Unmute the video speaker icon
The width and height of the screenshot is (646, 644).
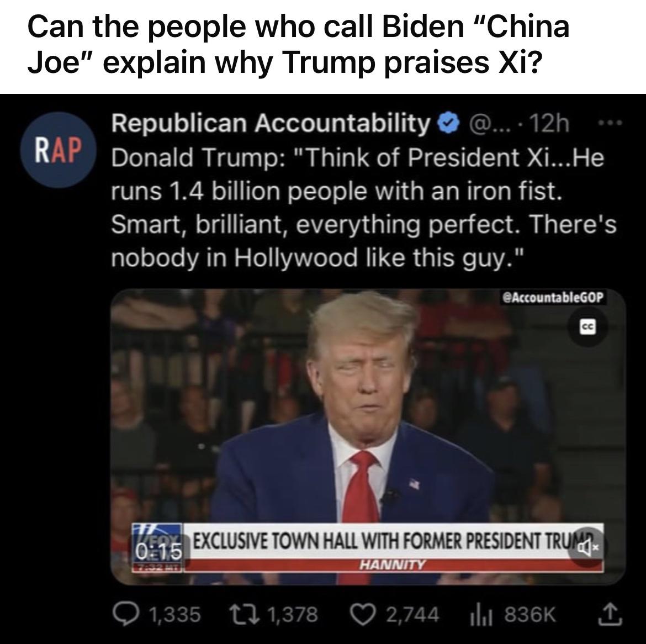pos(587,547)
